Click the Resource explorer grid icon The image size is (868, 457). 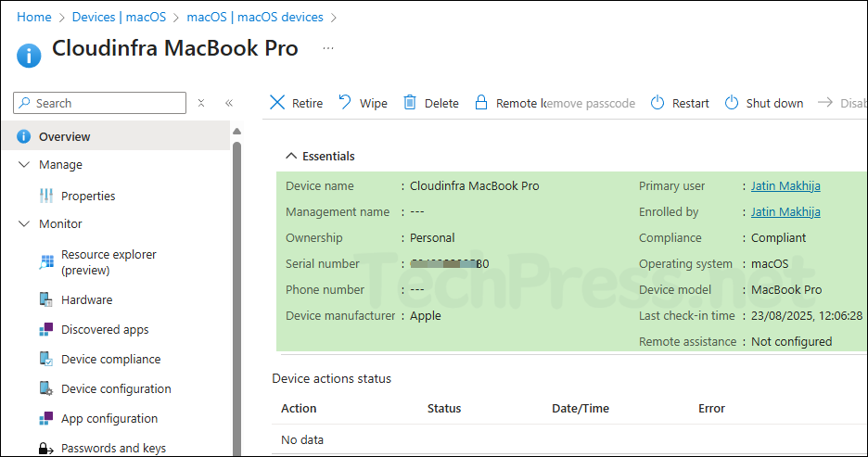46,261
